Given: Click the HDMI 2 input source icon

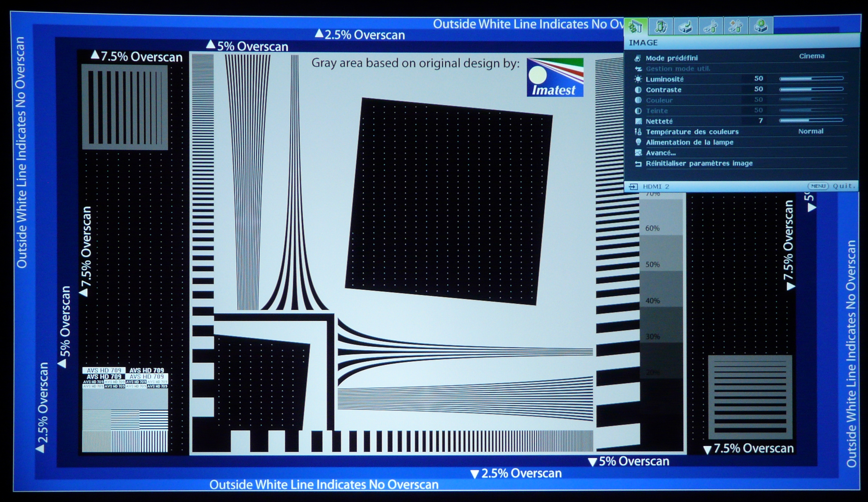Looking at the screenshot, I should (x=633, y=187).
